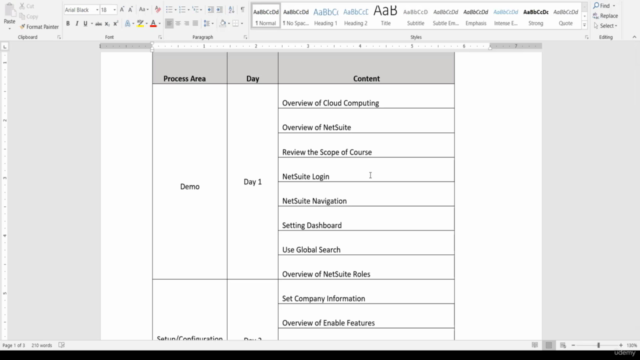Sort the selected text A to Z
This screenshot has height=360, width=640.
point(231,9)
